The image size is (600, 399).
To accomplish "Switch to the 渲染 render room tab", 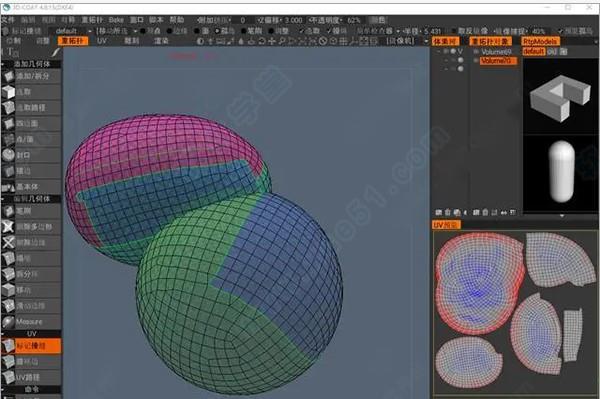I will pos(161,41).
